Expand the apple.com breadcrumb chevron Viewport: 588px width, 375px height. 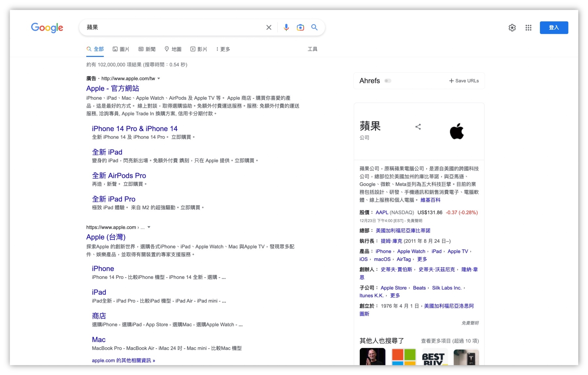(x=149, y=227)
